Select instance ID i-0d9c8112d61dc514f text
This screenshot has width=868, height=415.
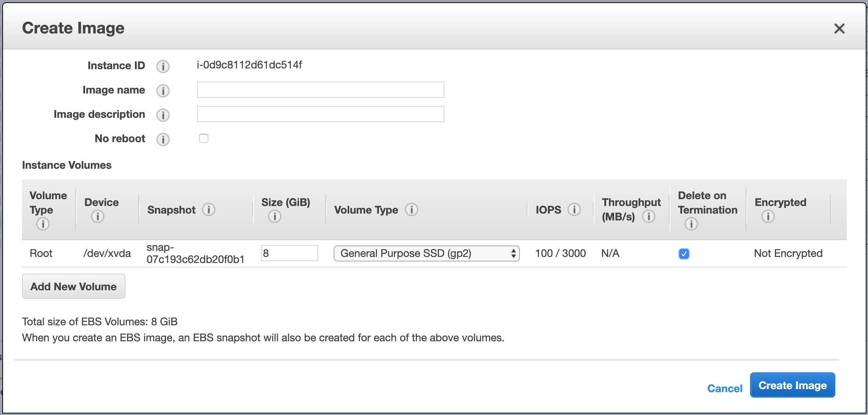pyautogui.click(x=249, y=65)
